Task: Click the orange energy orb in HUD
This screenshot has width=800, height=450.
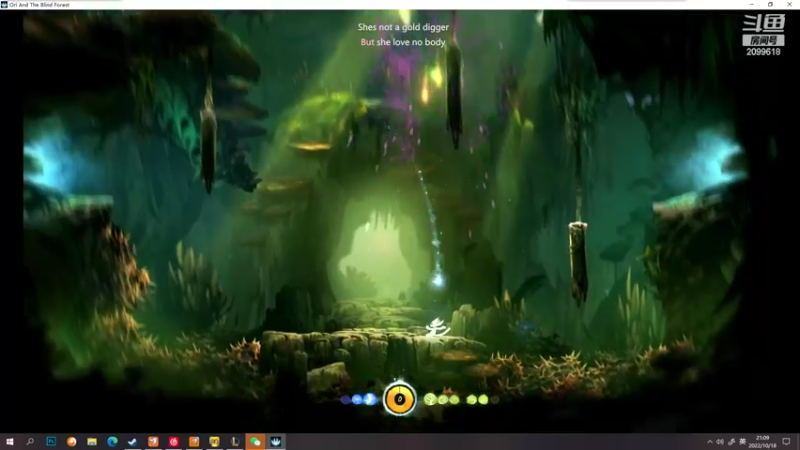Action: (399, 399)
